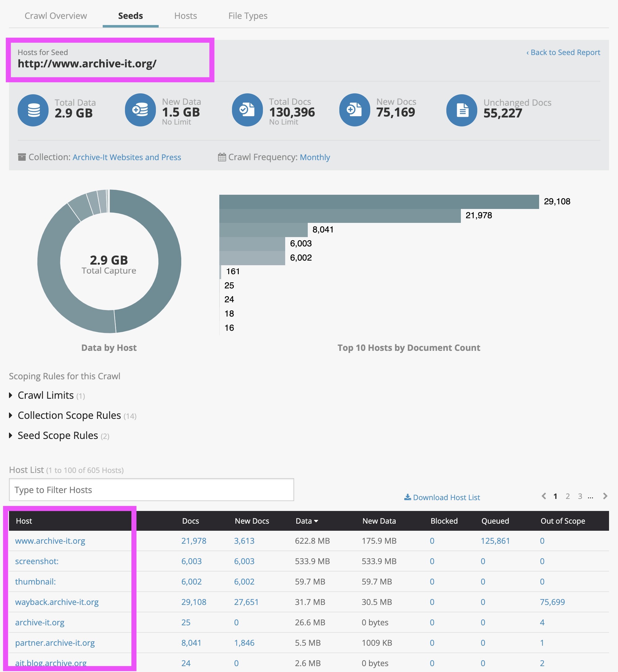Screen dimensions: 618x672
Task: Switch to the Hosts tab
Action: pyautogui.click(x=185, y=16)
